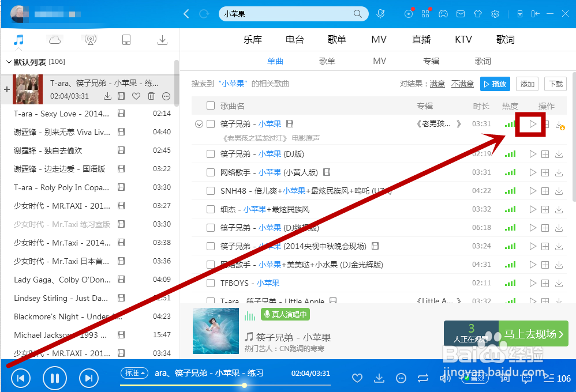The image size is (576, 392).
Task: Toggle repeat mode icon in player bar
Action: tap(423, 378)
